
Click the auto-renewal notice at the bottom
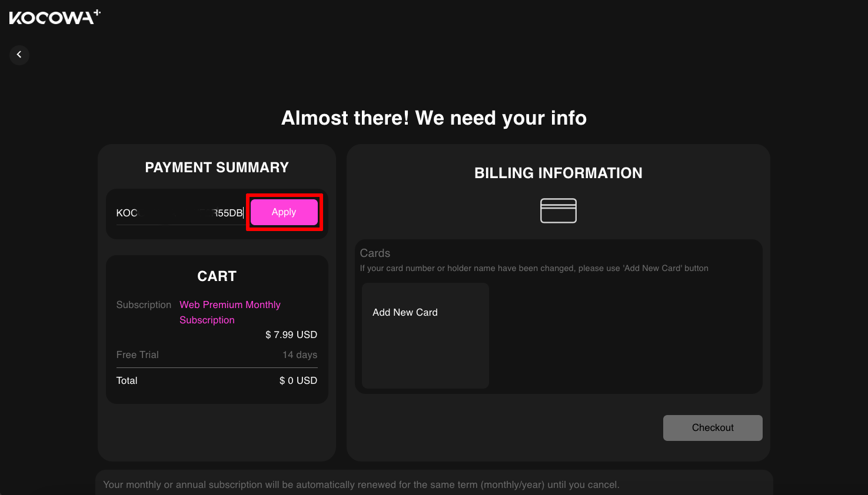pos(361,484)
